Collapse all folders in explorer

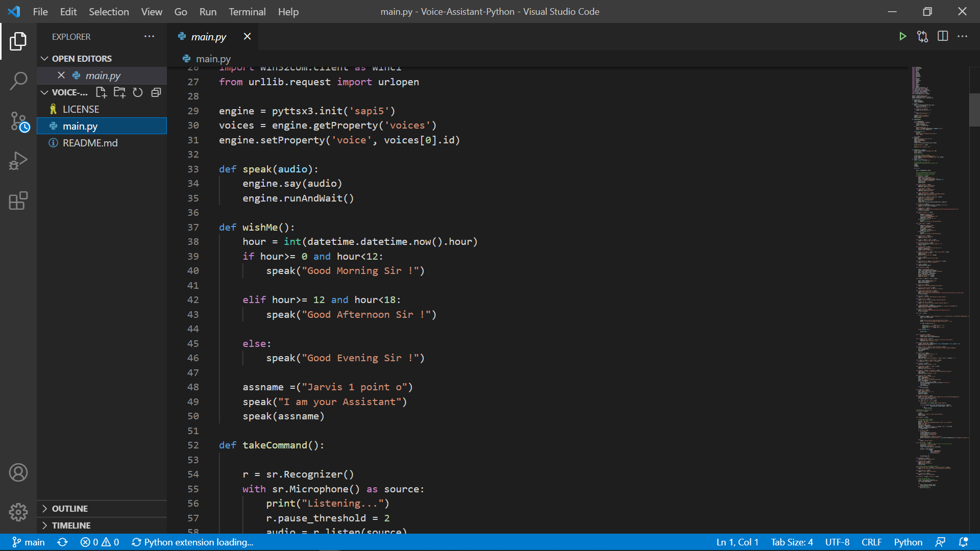(x=156, y=92)
